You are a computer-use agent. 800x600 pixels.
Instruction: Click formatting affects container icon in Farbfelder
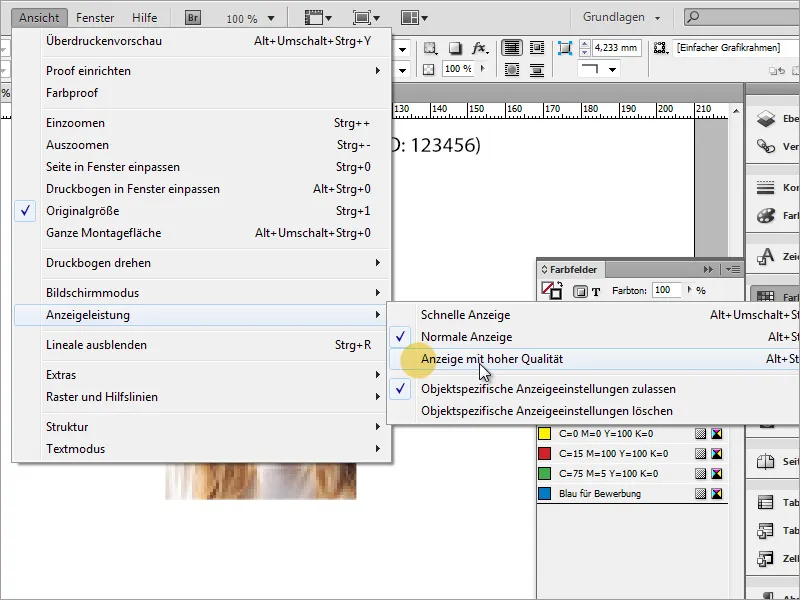click(580, 291)
